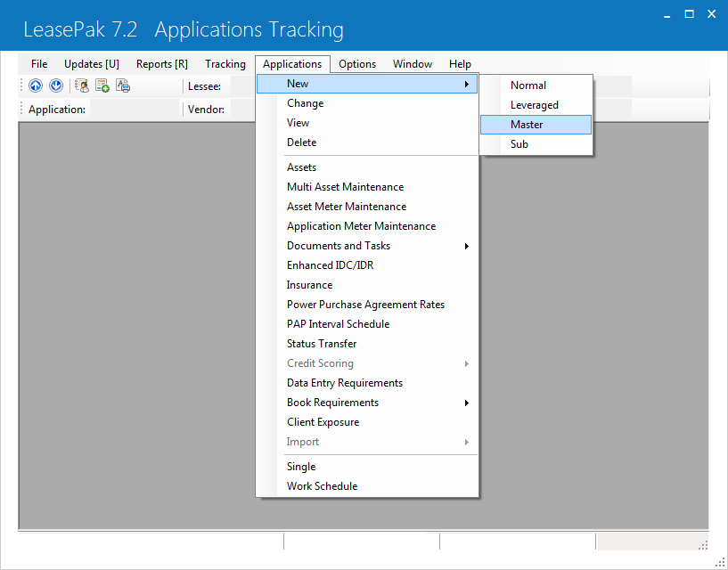Select Documents and Tasks menu entry

click(x=367, y=246)
